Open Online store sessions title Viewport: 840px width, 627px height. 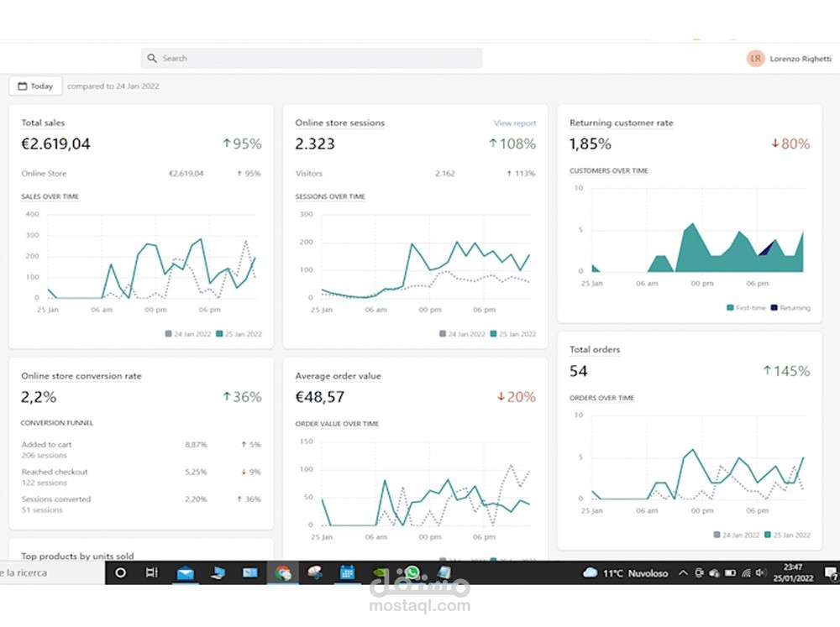(x=339, y=123)
